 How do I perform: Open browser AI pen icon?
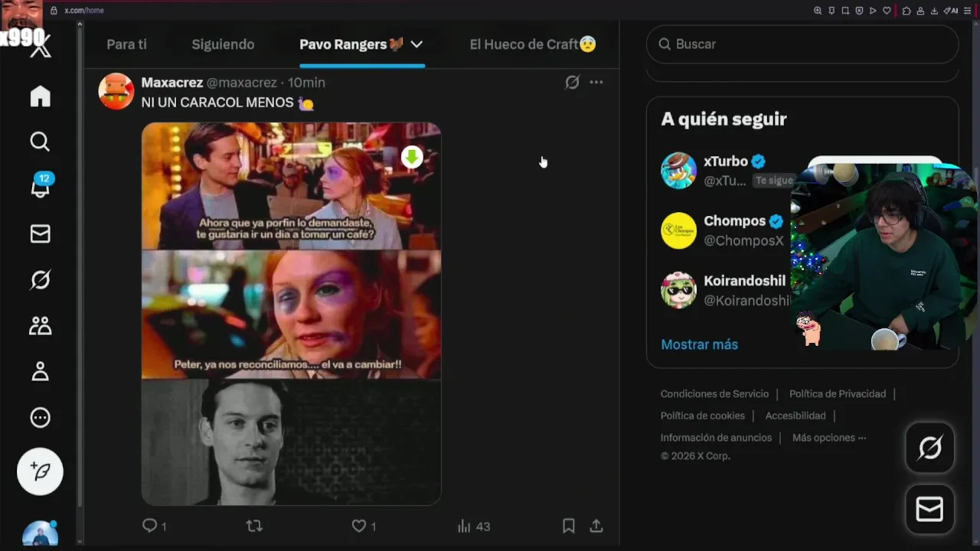point(952,11)
